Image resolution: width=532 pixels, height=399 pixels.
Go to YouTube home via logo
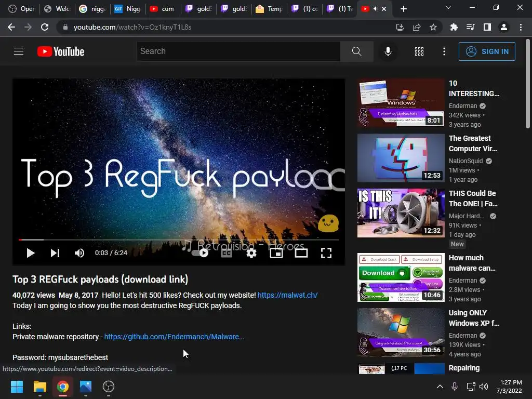61,51
